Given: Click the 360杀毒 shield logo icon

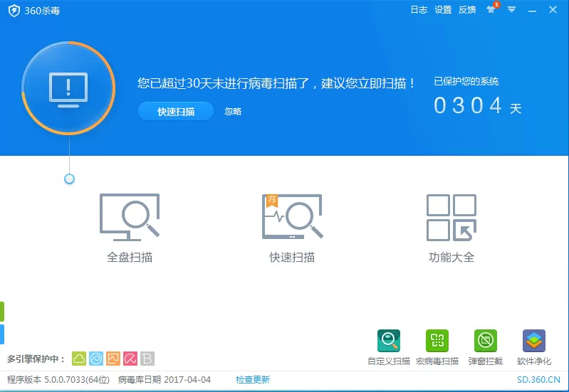Looking at the screenshot, I should [x=14, y=11].
